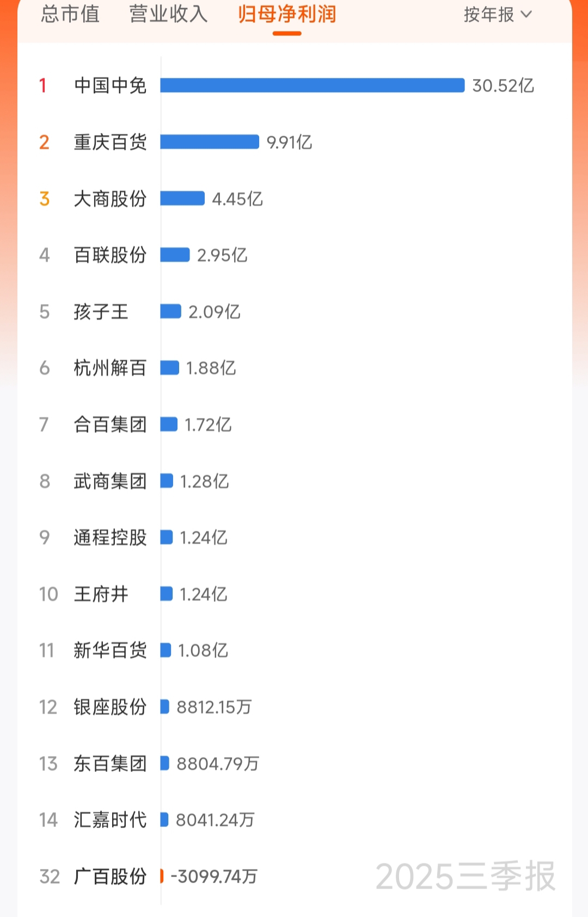The image size is (588, 917).
Task: Switch to the 营业收入 tab
Action: pos(168,15)
